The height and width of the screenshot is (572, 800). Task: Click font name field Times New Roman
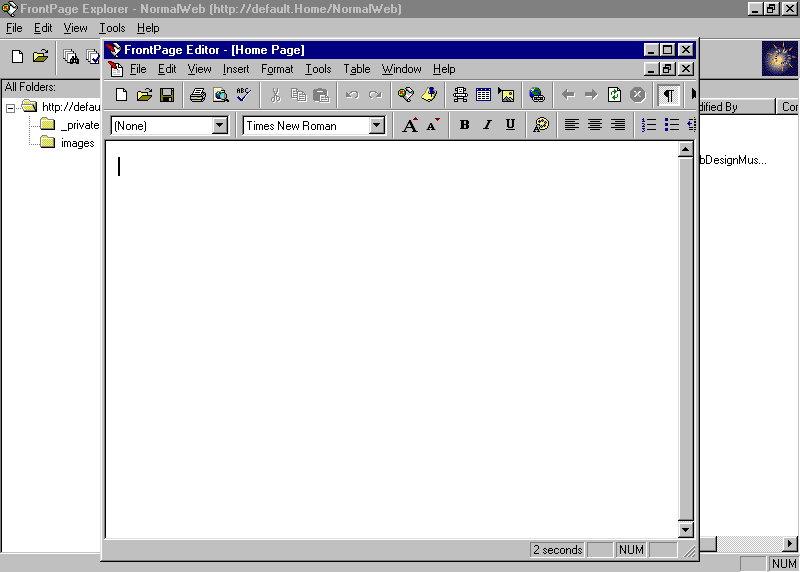(306, 126)
